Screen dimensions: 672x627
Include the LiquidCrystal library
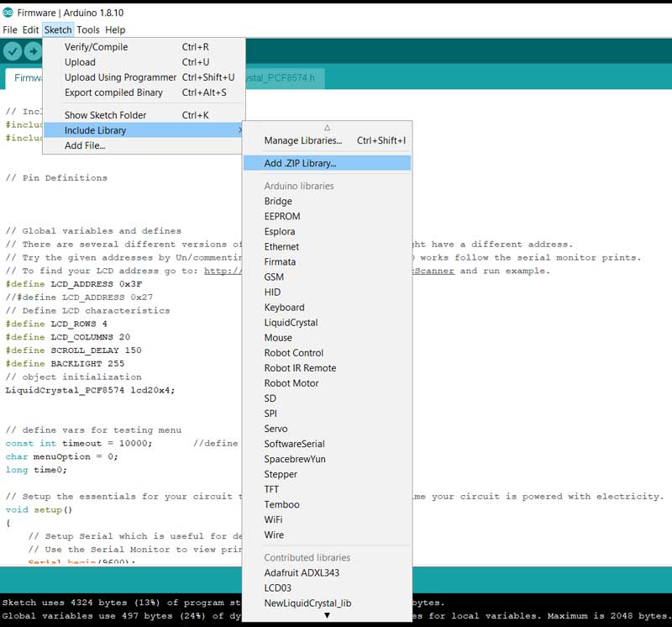pyautogui.click(x=327, y=323)
